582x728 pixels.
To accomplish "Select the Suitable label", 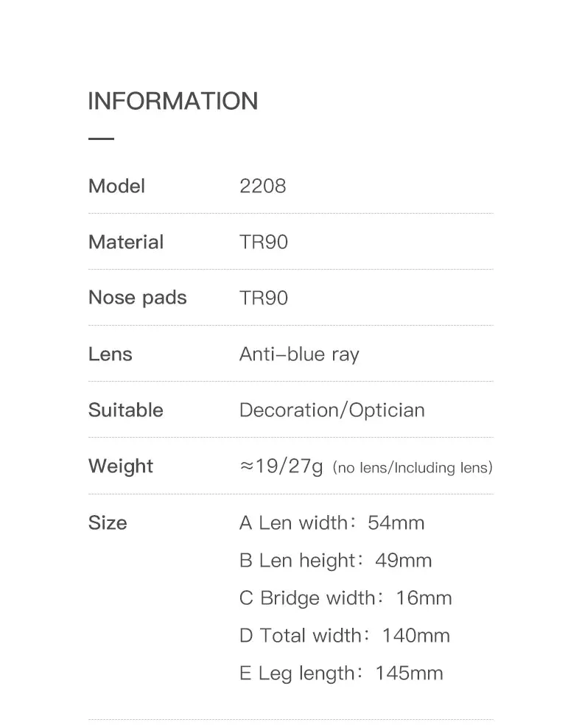I will coord(126,410).
